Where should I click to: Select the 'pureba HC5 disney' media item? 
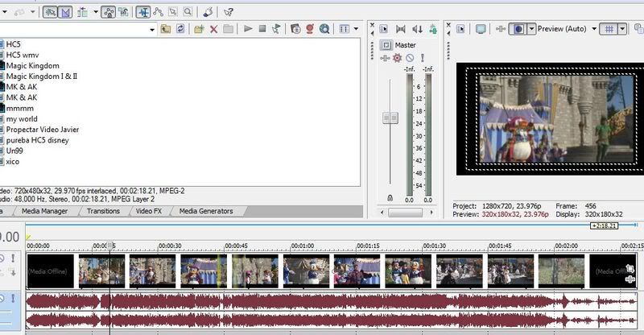click(37, 140)
